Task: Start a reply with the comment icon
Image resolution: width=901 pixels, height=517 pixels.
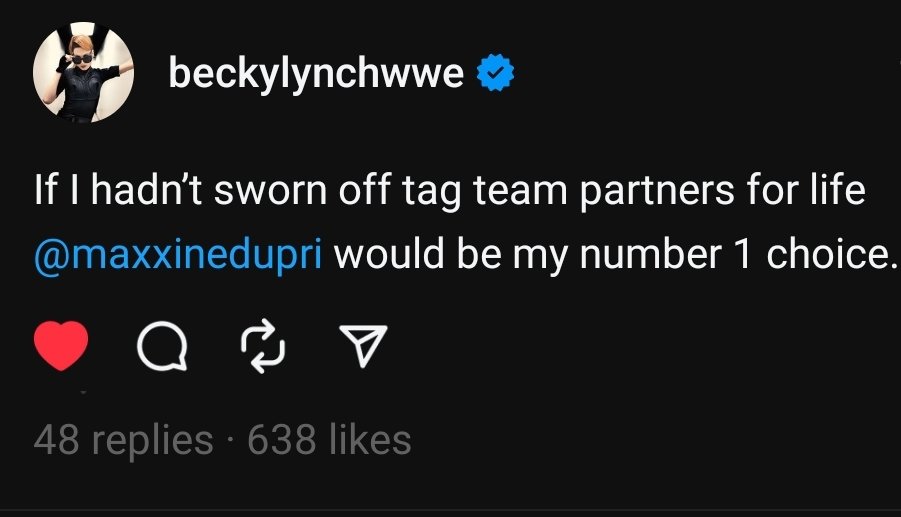Action: (x=162, y=345)
